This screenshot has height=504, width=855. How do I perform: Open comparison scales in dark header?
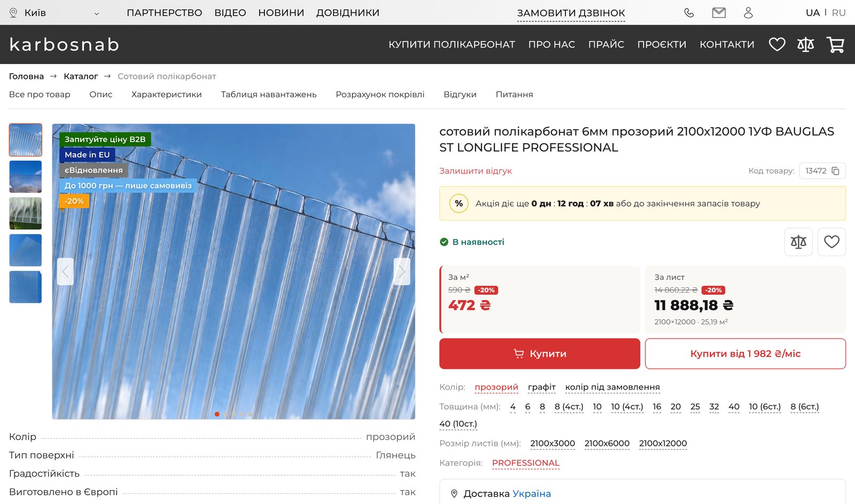pos(805,44)
